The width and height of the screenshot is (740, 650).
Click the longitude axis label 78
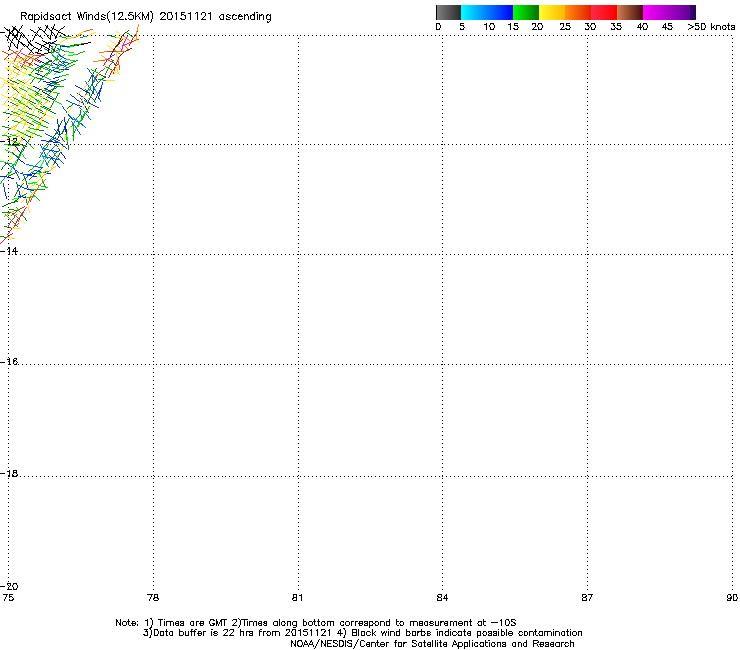(x=153, y=598)
